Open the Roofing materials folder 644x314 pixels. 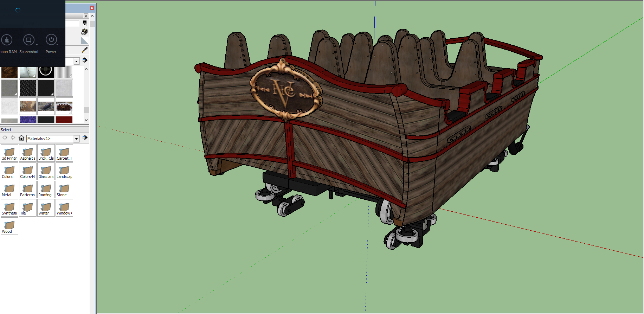tap(46, 189)
